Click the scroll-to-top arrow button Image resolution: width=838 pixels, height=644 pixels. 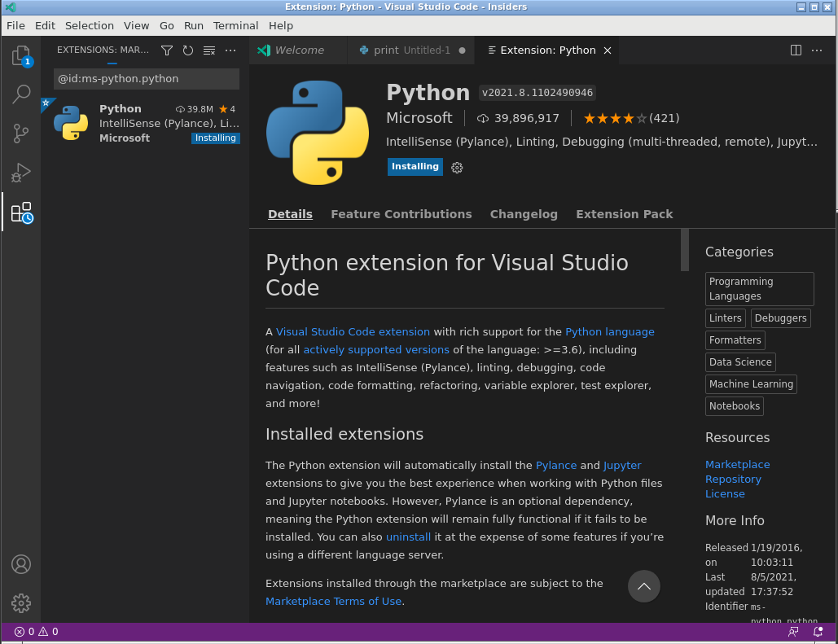point(644,586)
